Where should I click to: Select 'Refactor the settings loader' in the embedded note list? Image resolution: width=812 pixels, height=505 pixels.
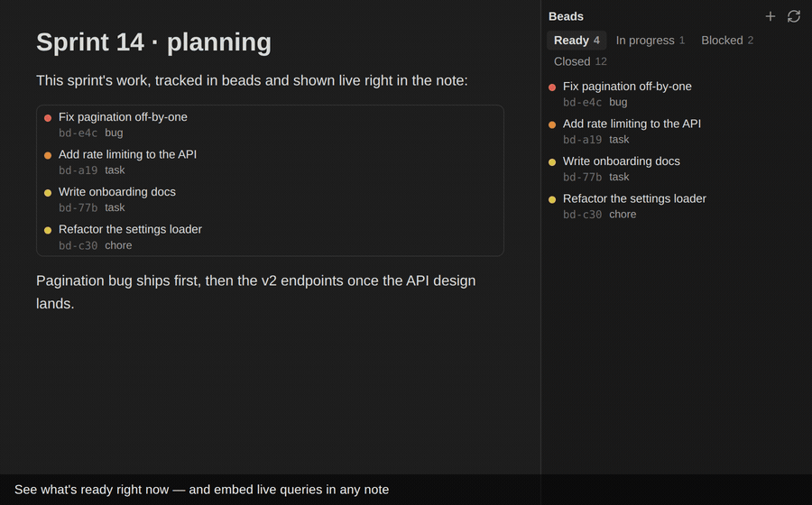point(130,229)
